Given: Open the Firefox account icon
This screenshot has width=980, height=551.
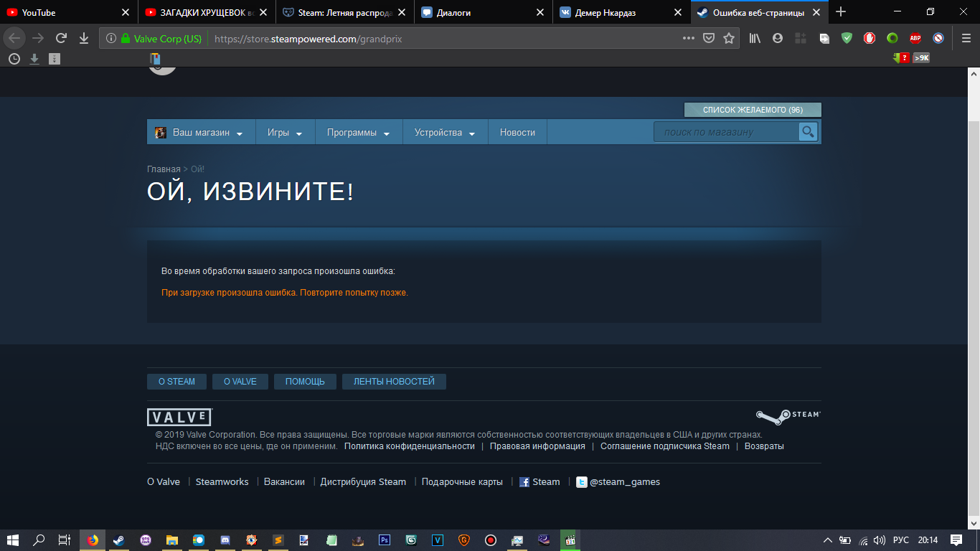Looking at the screenshot, I should click(x=778, y=39).
